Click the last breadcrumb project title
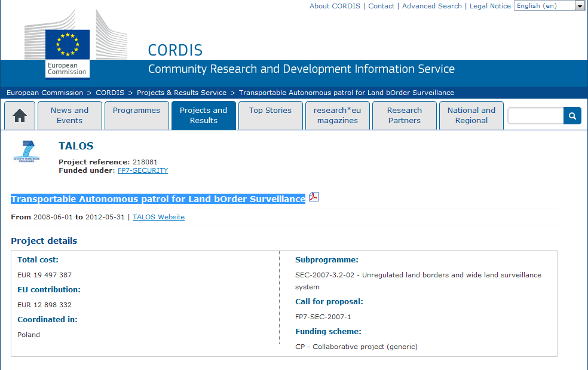588x370 pixels. 346,93
